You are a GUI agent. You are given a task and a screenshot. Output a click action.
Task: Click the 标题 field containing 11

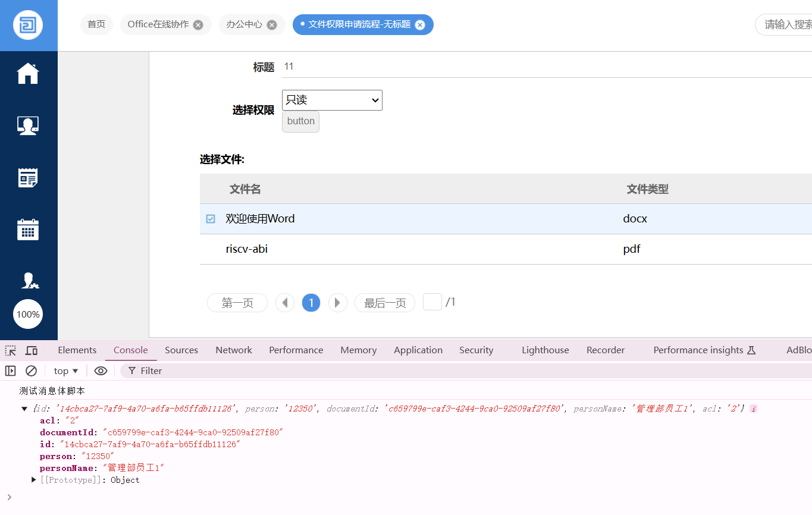[x=547, y=67]
